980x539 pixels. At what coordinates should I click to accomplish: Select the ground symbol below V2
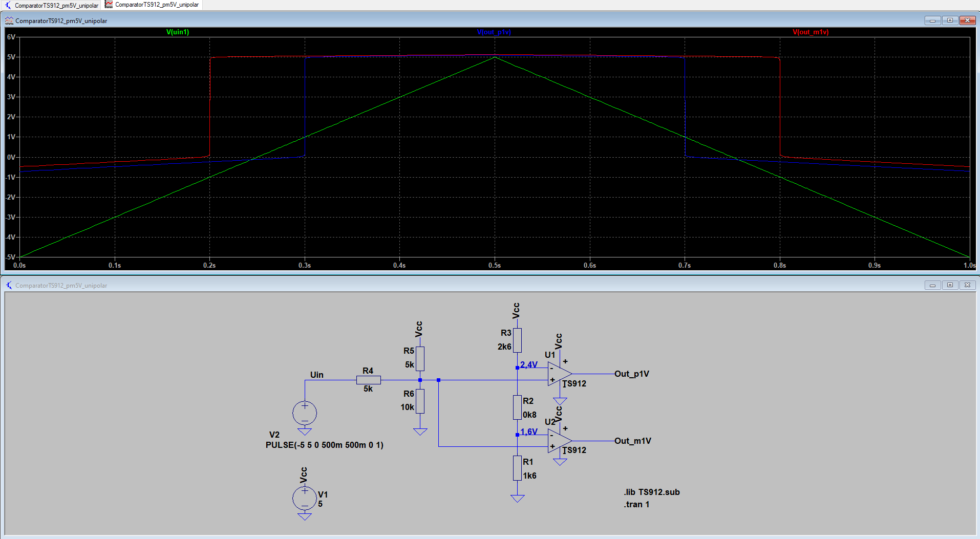point(305,432)
